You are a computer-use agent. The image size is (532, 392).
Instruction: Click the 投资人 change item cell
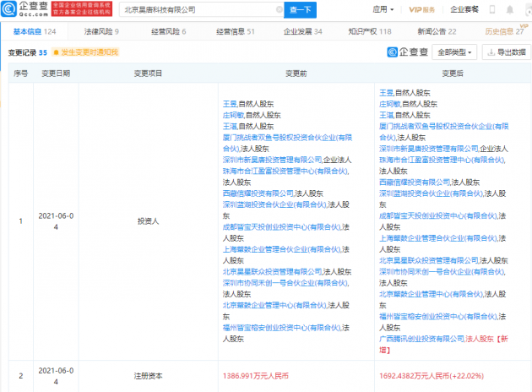coord(148,221)
